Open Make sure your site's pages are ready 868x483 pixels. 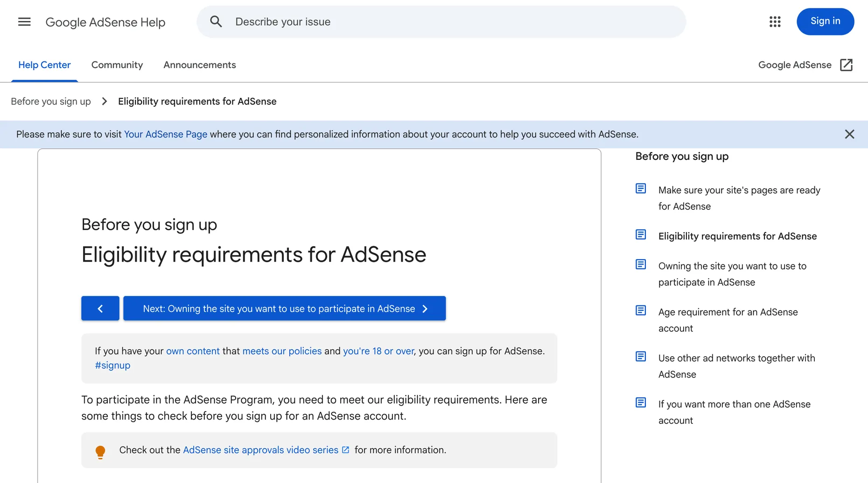(739, 198)
